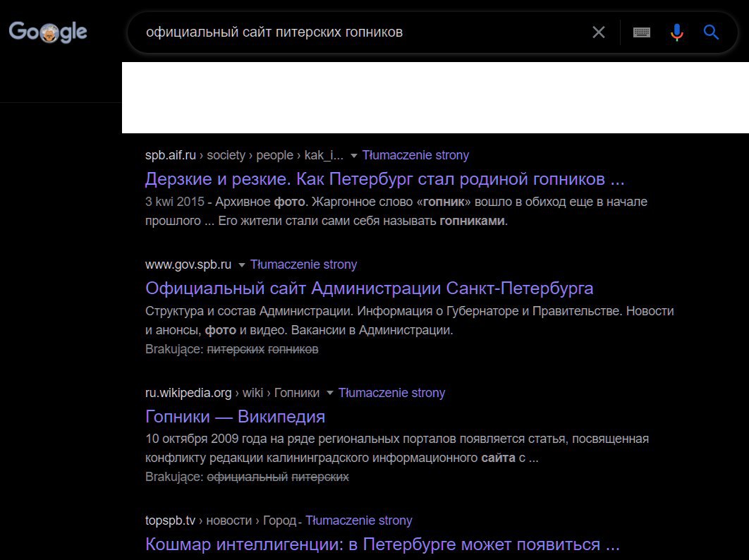The width and height of the screenshot is (749, 560).
Task: Click the ru.wikipedia.org breadcrumb URL
Action: pos(232,393)
